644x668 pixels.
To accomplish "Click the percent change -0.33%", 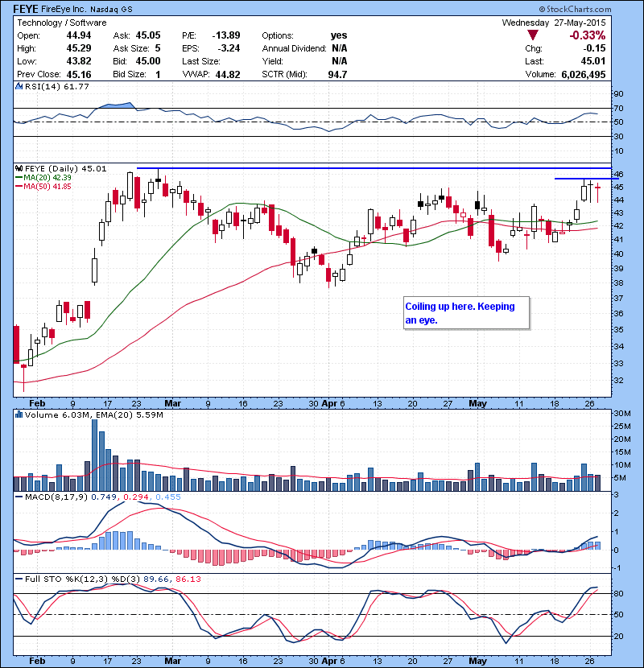I will (588, 35).
